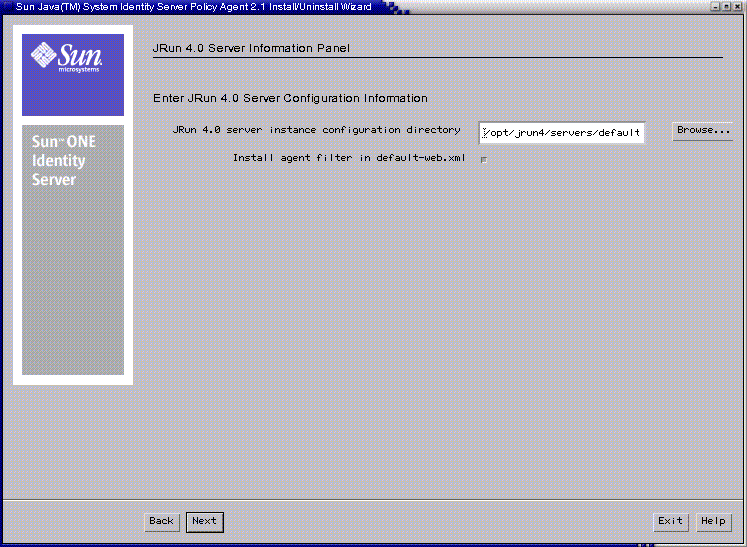Enable Install agent filter in default-web.xml checkbox

click(x=484, y=160)
